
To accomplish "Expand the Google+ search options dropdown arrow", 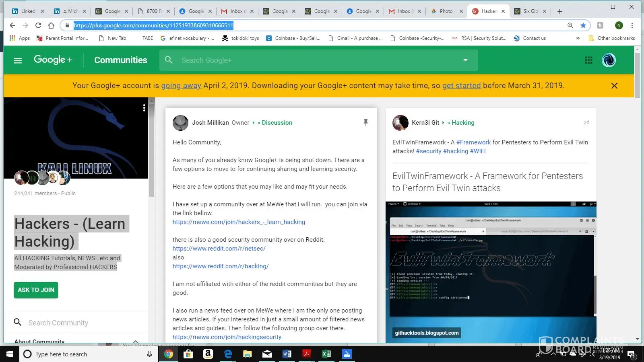I will [x=465, y=60].
